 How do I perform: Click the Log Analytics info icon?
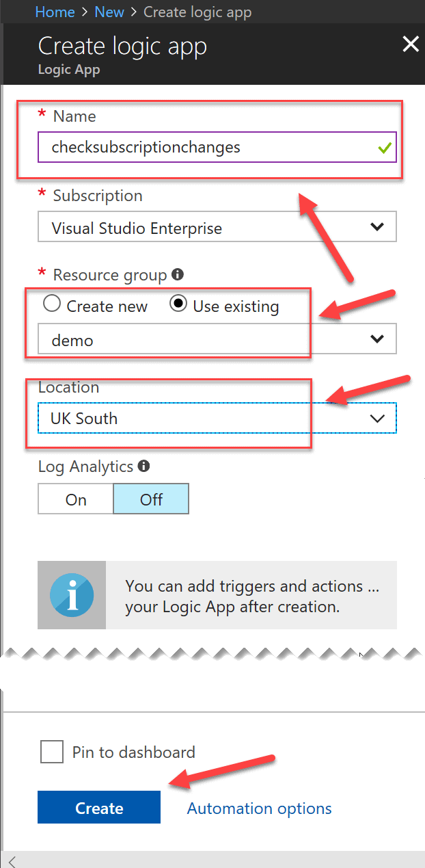(x=143, y=466)
